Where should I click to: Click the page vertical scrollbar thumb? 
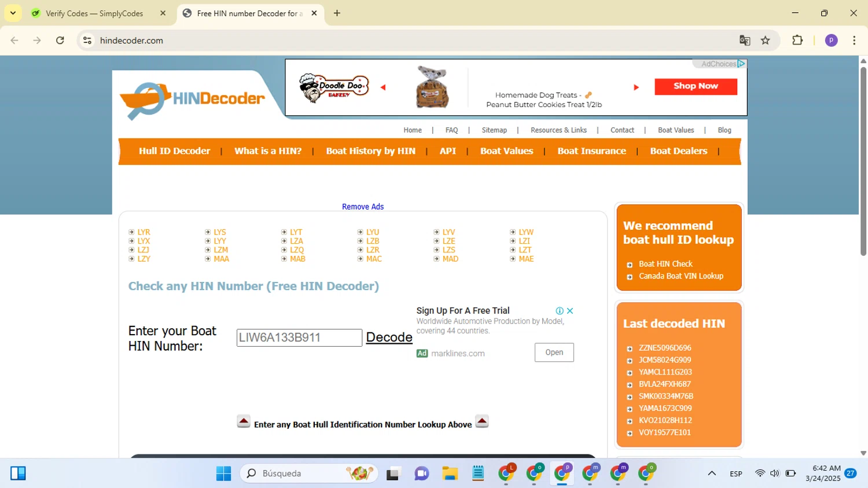pyautogui.click(x=863, y=161)
